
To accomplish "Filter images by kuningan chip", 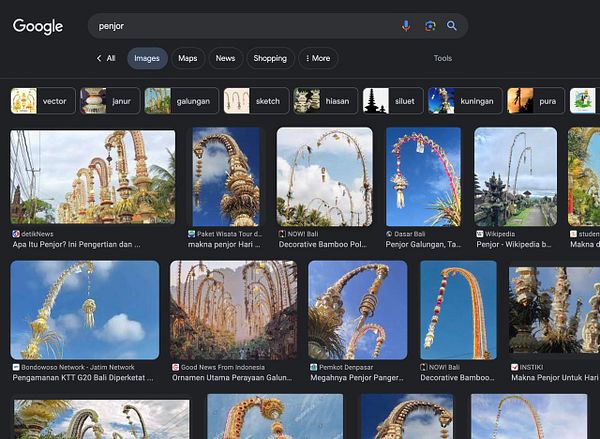I will coord(465,101).
